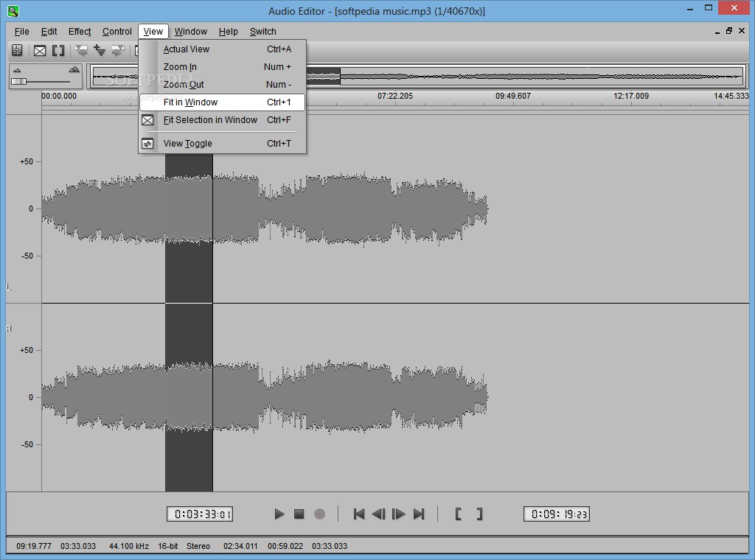Image resolution: width=755 pixels, height=560 pixels.
Task: Click Stereo in the status bar
Action: (198, 546)
